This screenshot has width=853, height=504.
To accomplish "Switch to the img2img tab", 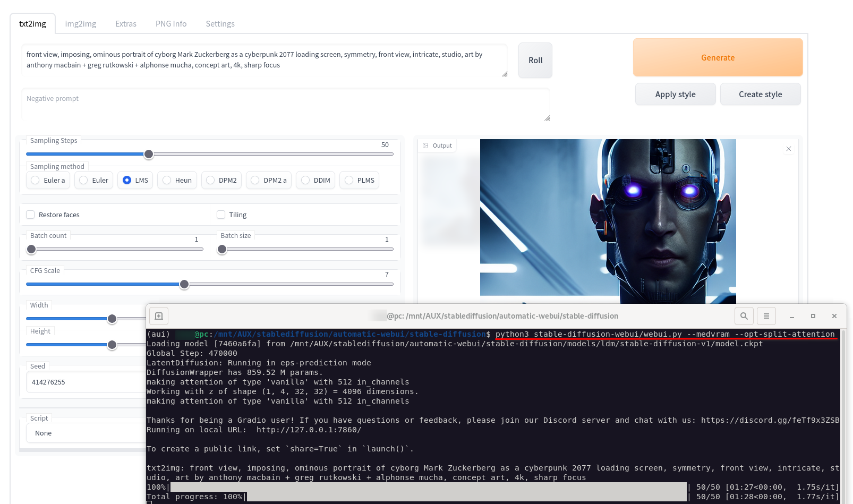I will click(80, 23).
